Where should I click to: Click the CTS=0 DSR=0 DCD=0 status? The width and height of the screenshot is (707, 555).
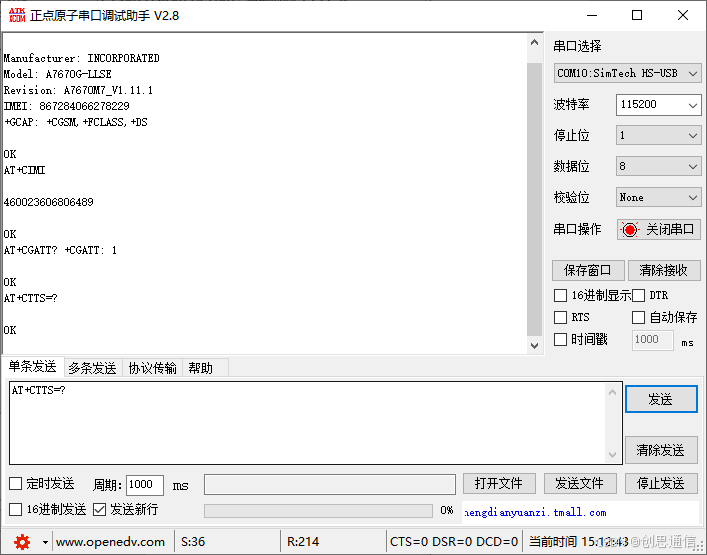pyautogui.click(x=454, y=541)
